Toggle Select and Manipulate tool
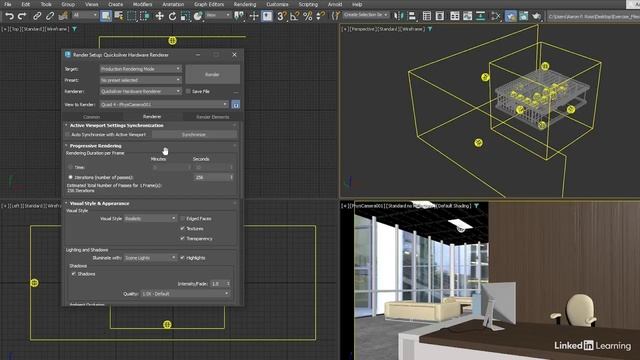Image resolution: width=640 pixels, height=360 pixels. point(254,16)
